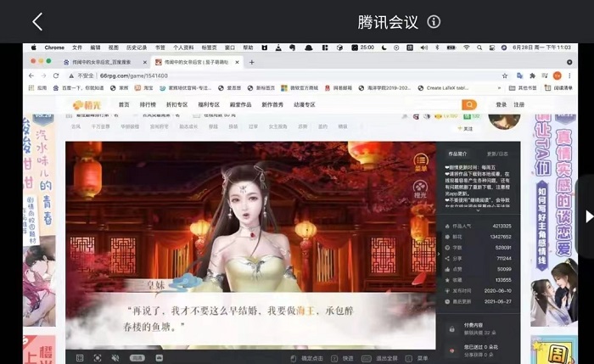594x364 pixels.
Task: Open the author avatar thumbnail
Action: pos(504,120)
